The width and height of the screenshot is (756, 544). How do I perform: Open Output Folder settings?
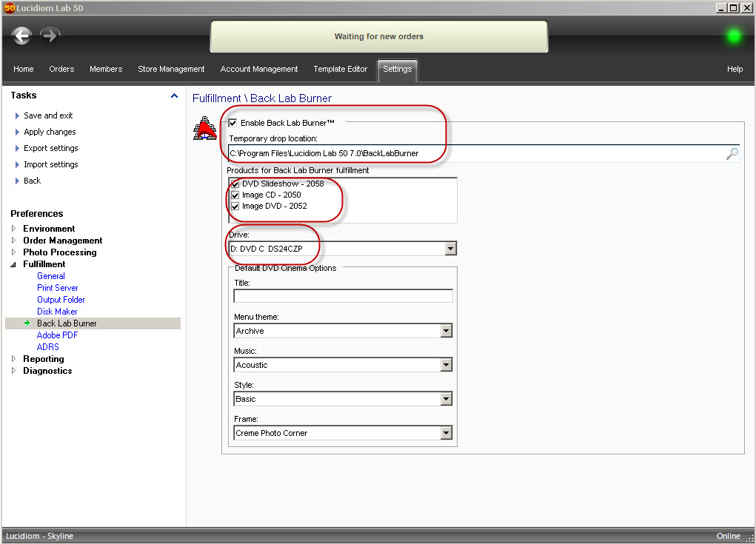point(61,300)
